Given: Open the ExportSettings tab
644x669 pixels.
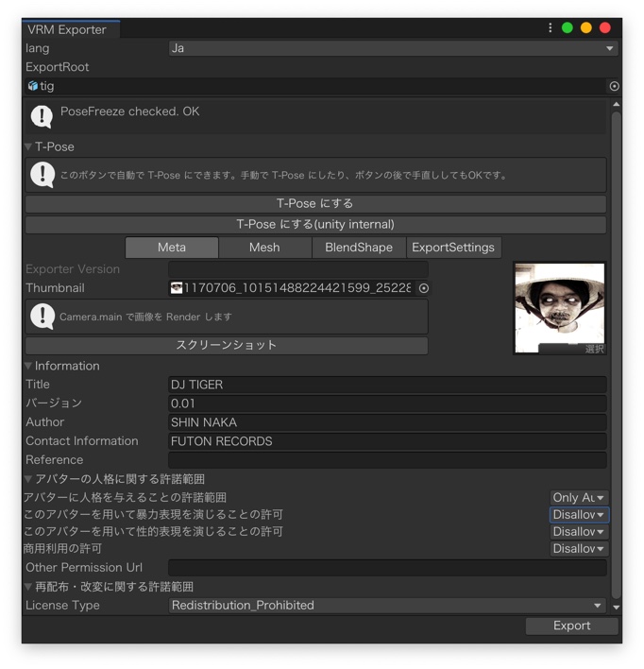Looking at the screenshot, I should coord(453,248).
